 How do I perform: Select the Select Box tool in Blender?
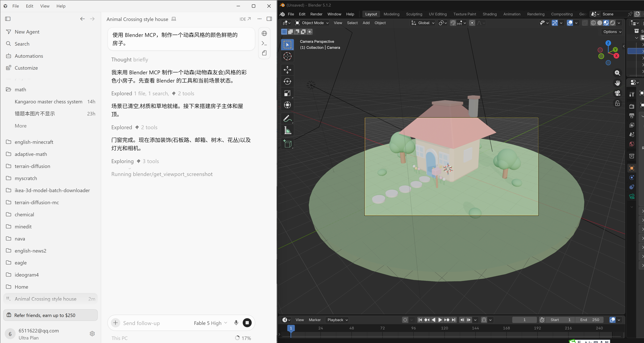click(x=287, y=44)
